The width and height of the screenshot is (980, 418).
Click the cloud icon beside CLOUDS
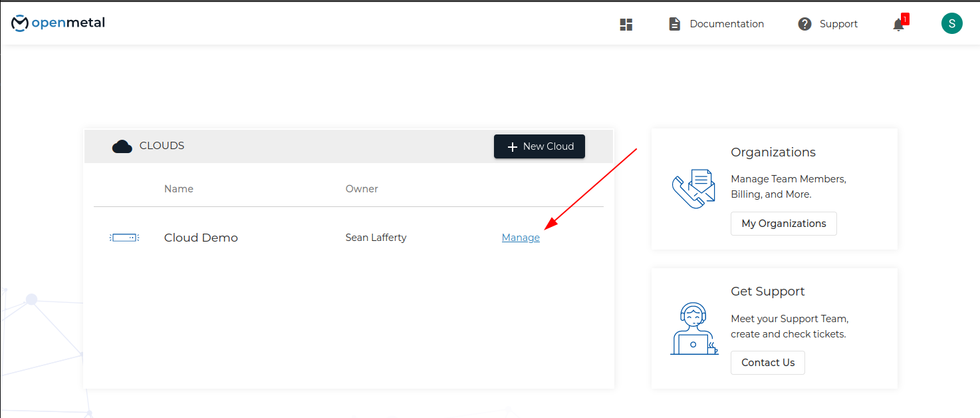tap(122, 146)
